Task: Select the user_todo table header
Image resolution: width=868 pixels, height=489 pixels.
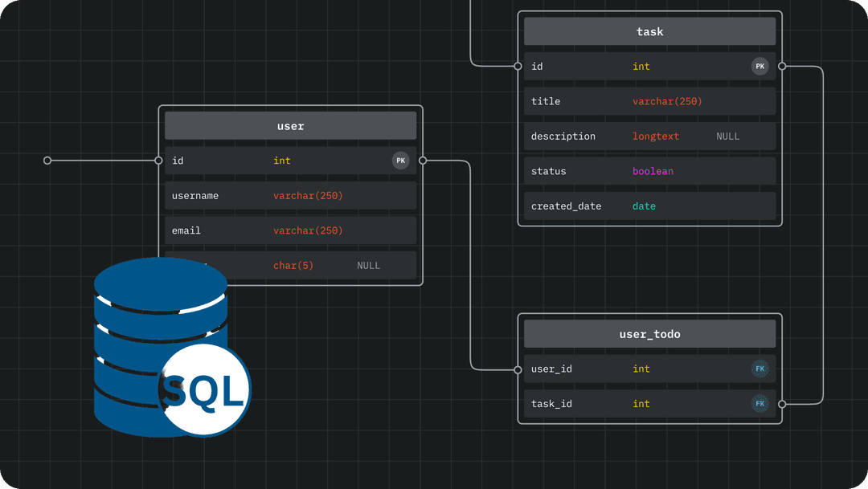Action: pos(650,333)
